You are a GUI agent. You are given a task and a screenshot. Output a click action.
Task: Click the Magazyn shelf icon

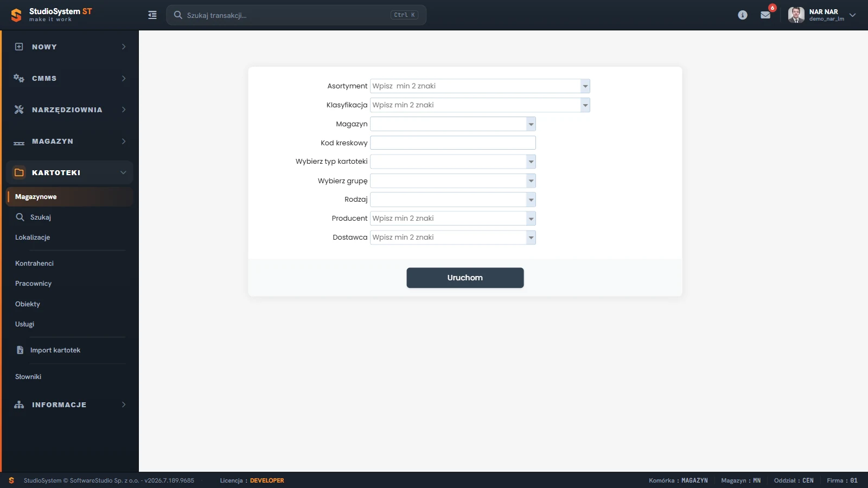19,143
